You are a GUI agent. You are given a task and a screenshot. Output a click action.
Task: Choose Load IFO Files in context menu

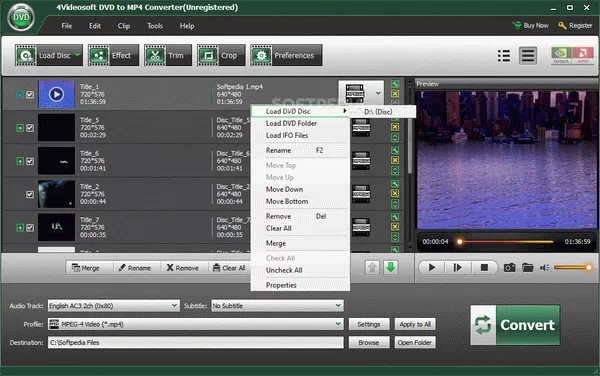tap(300, 135)
